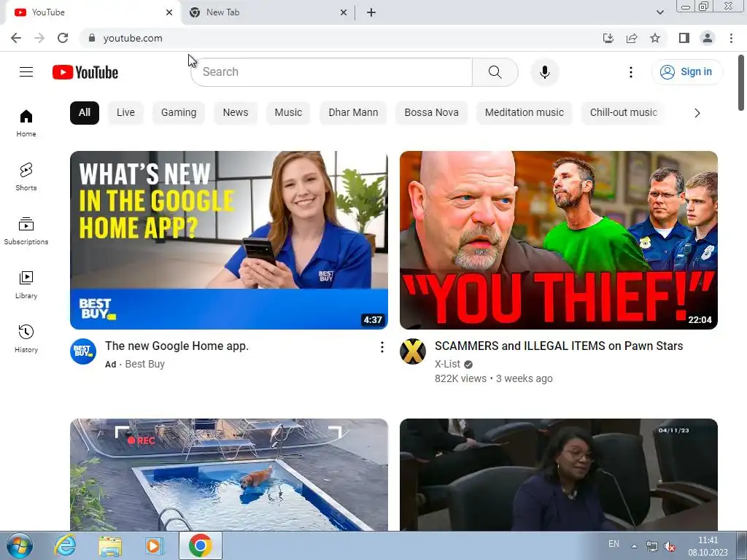Share this page icon in address bar
This screenshot has height=560, width=747.
[632, 38]
